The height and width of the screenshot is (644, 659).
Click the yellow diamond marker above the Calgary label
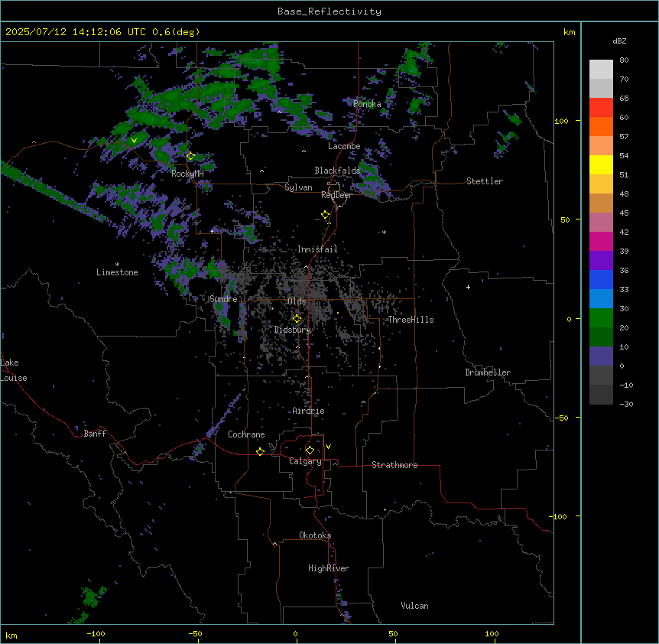[x=310, y=450]
